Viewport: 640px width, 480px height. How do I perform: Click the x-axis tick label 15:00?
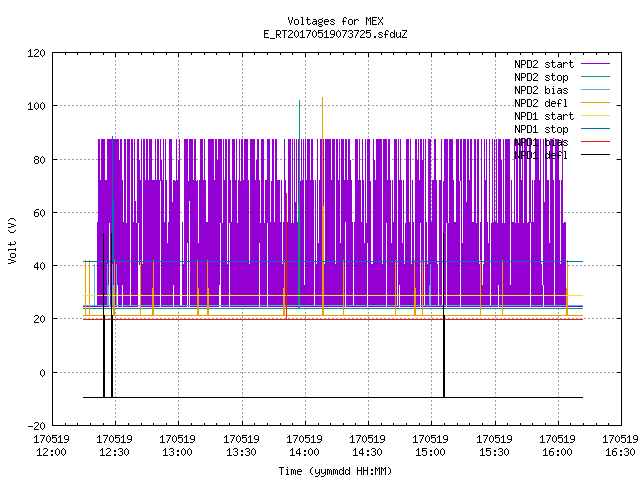coord(430,452)
